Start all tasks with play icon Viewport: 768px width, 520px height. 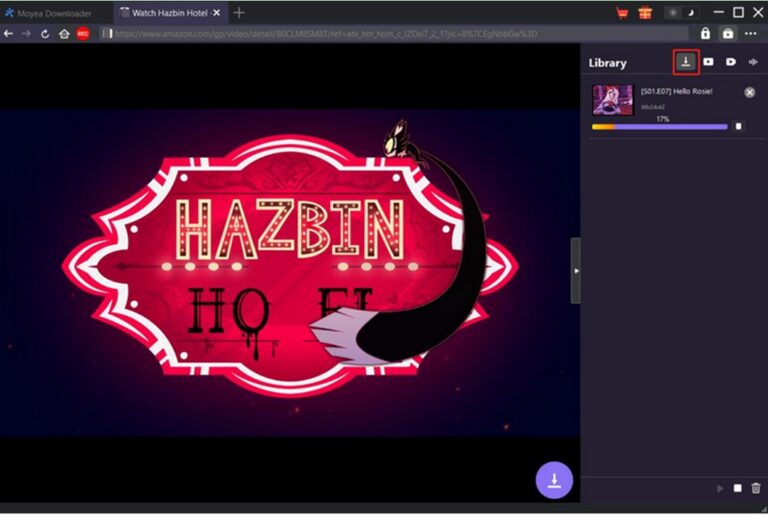pos(720,488)
